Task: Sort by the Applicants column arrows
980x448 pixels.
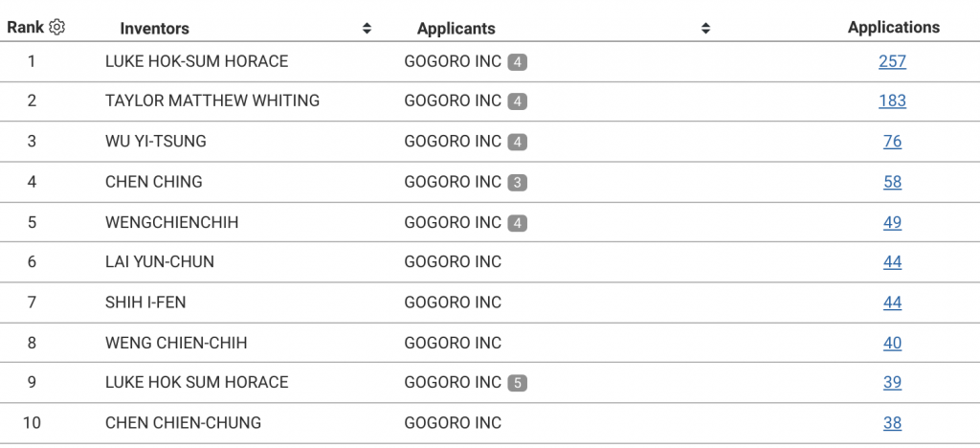Action: click(705, 28)
